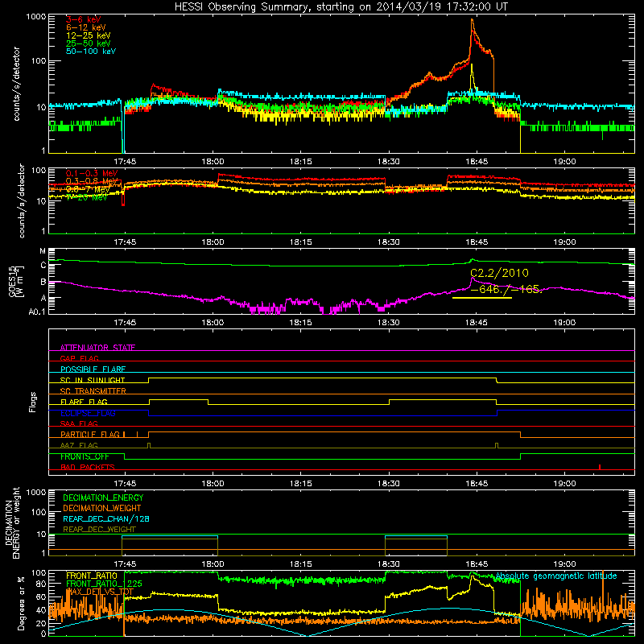Click the REAR_DEC_CHAN/128 legend entry
644x644 pixels.
tap(106, 518)
